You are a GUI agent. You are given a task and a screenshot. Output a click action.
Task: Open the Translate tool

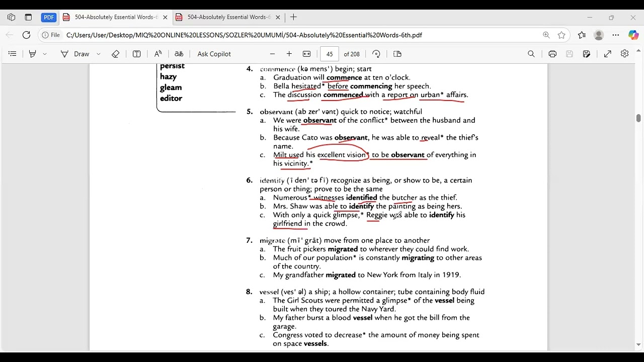pos(179,54)
